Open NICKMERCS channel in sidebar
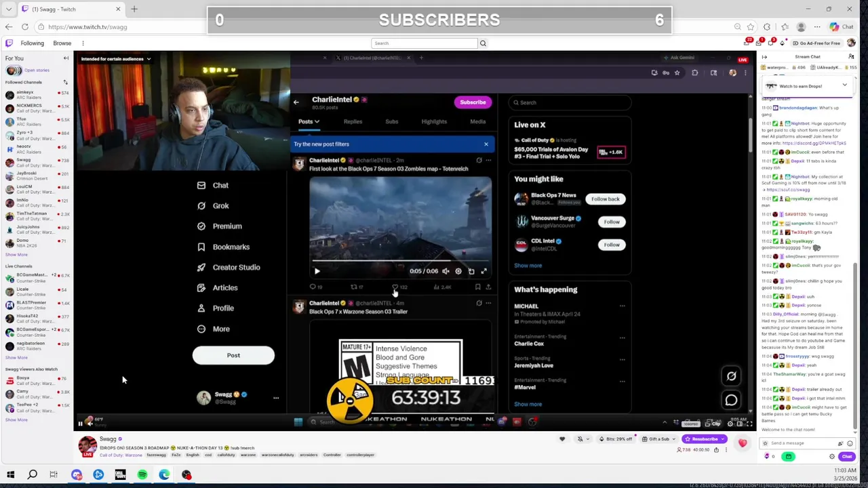868x488 pixels. click(x=37, y=108)
